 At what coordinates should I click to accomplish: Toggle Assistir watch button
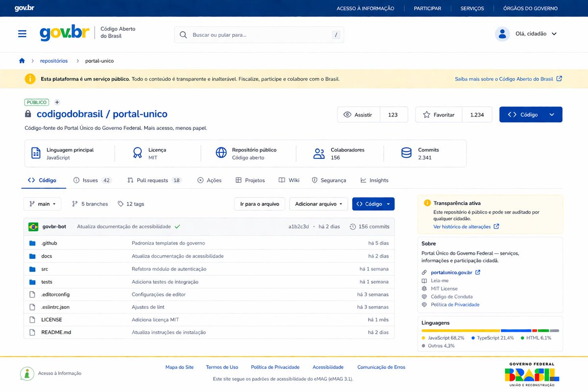[x=359, y=115]
